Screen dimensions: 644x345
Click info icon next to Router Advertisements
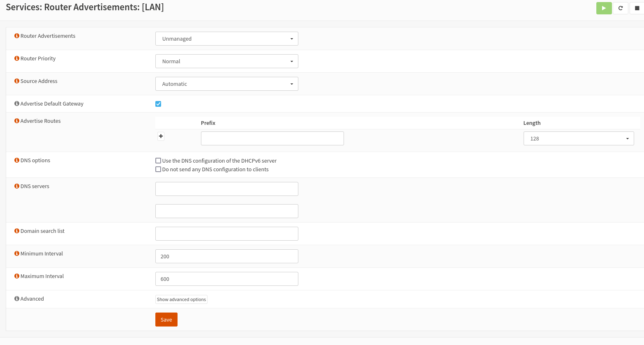tap(17, 36)
